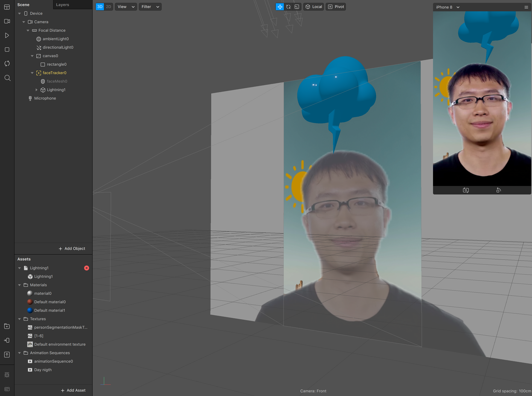Viewport: 532px width, 396px height.
Task: Switch to the Layers tab
Action: (63, 5)
